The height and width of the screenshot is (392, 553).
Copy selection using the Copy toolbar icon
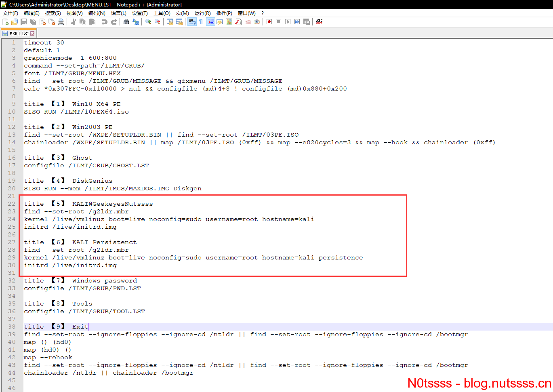tap(83, 22)
